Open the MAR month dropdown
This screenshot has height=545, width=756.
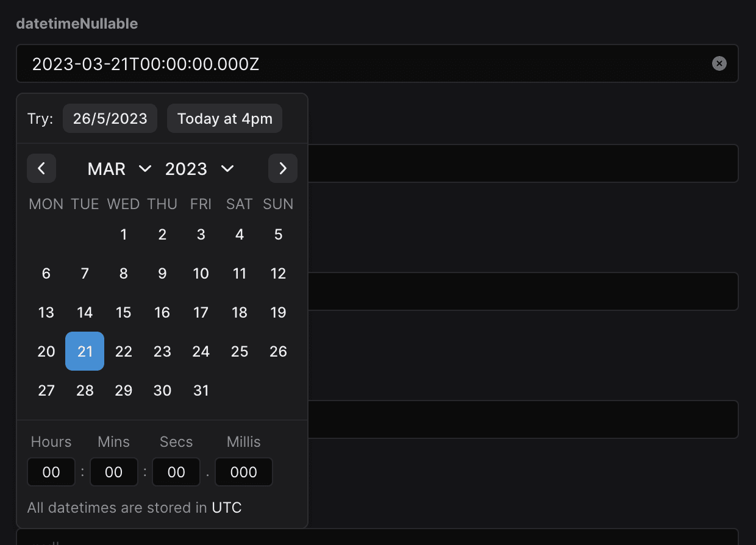click(119, 169)
